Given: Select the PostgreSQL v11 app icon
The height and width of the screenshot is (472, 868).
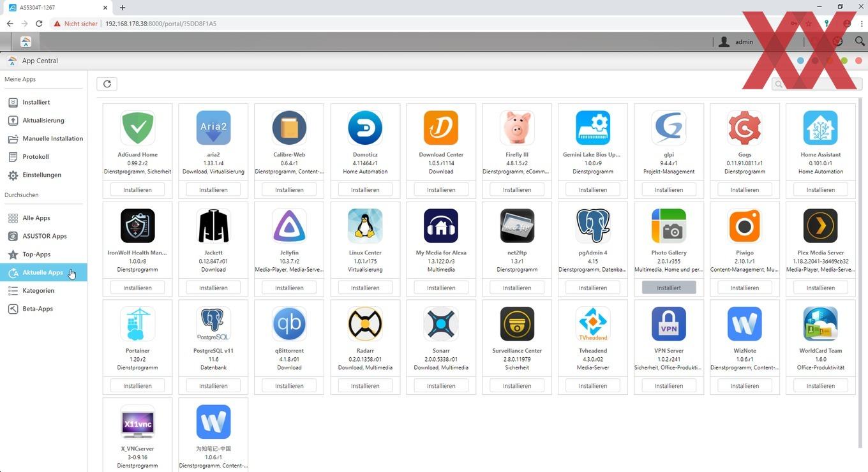Looking at the screenshot, I should click(x=213, y=324).
